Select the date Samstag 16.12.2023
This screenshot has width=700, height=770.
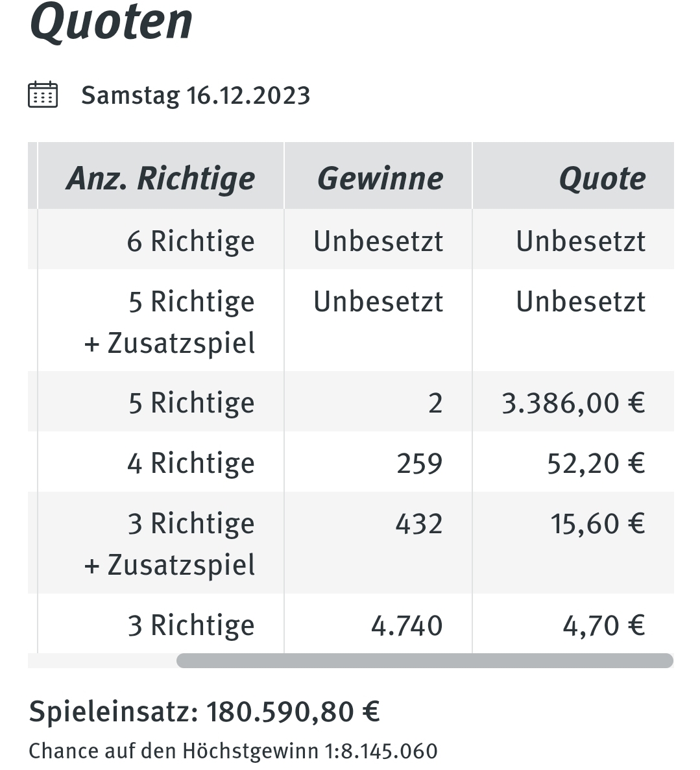coord(195,95)
